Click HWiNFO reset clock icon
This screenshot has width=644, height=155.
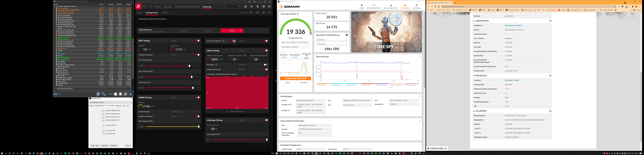point(115,94)
